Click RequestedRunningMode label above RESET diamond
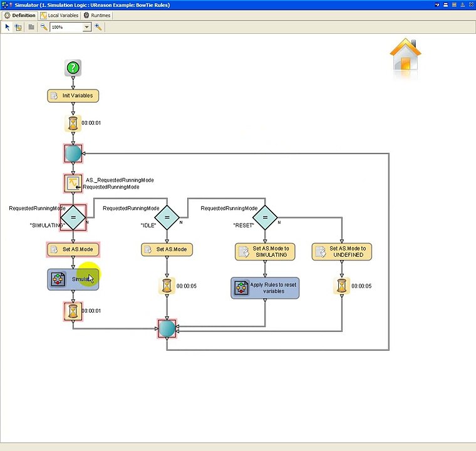The height and width of the screenshot is (451, 476). pos(229,209)
